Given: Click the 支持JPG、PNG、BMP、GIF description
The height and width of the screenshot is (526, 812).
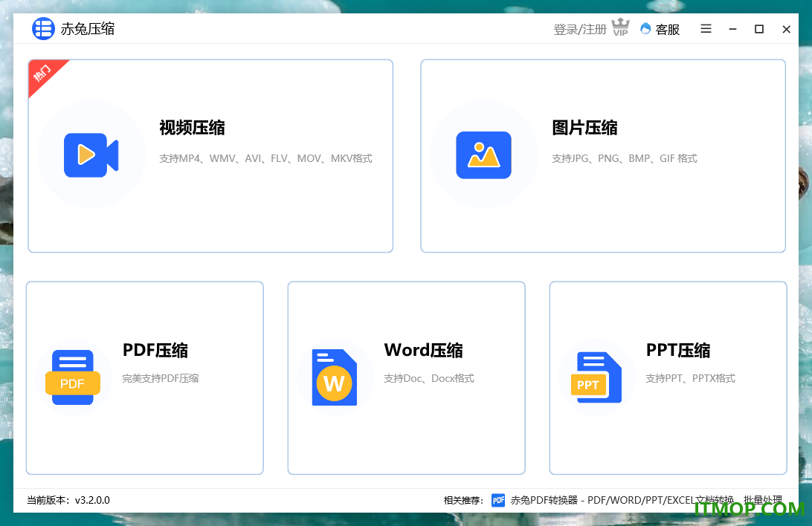Looking at the screenshot, I should 625,158.
